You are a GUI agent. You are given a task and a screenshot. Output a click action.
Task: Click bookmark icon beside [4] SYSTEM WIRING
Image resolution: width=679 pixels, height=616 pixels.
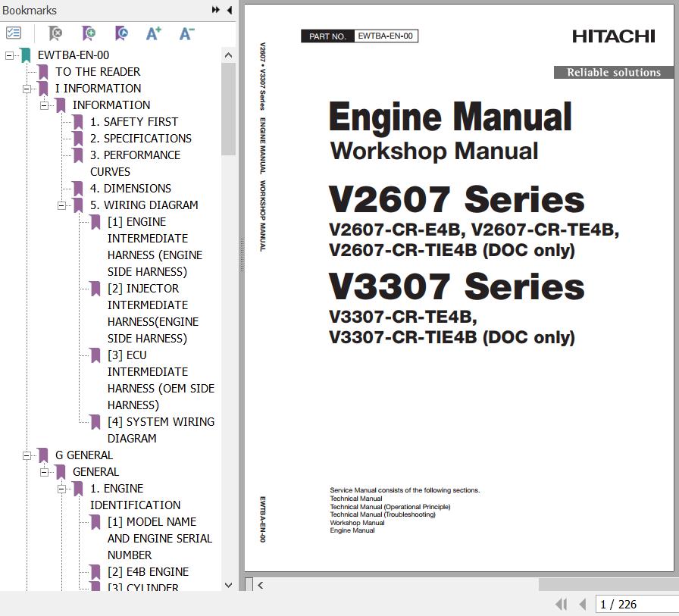[95, 422]
